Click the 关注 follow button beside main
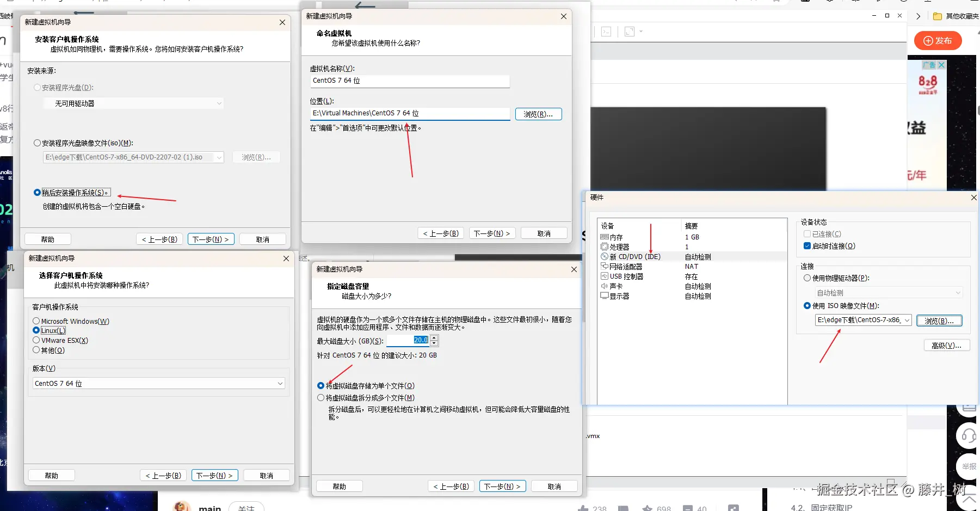This screenshot has width=980, height=511. pos(246,507)
